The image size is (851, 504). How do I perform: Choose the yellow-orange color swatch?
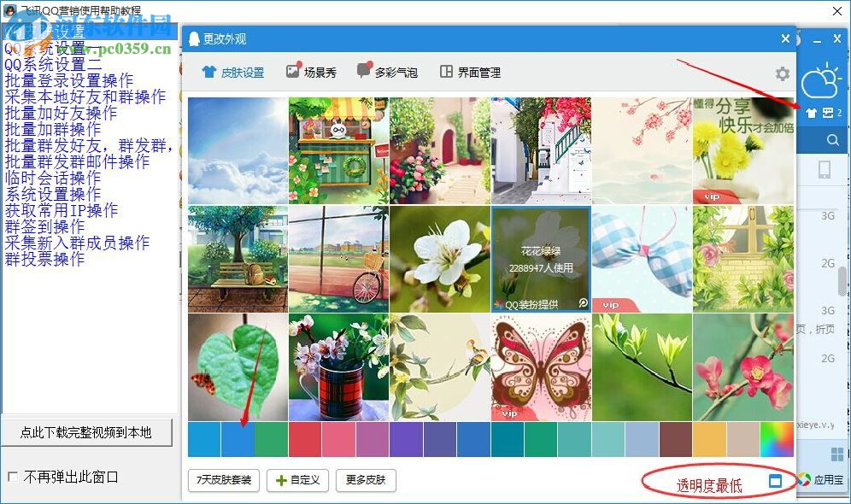(709, 439)
